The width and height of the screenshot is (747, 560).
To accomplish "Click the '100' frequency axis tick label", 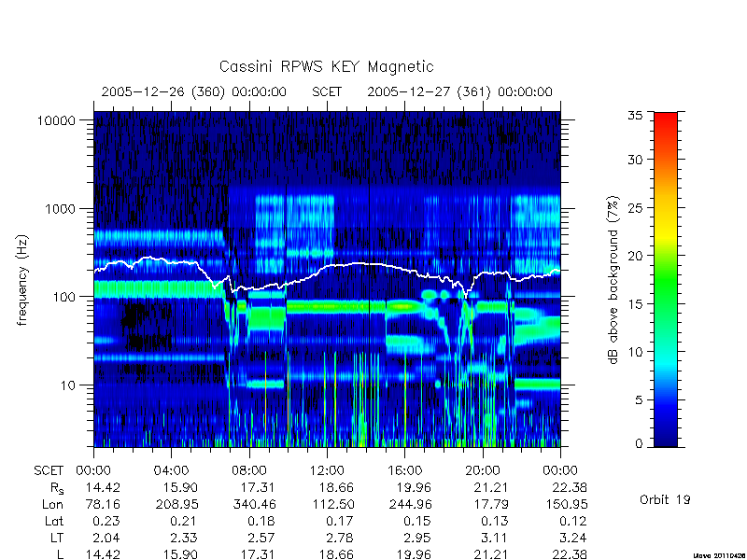I will tap(64, 297).
